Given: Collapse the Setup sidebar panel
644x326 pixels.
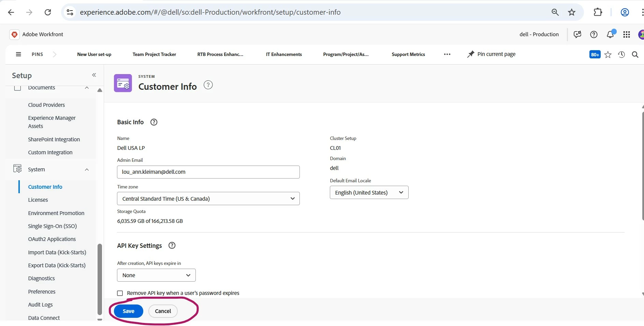Looking at the screenshot, I should [94, 75].
